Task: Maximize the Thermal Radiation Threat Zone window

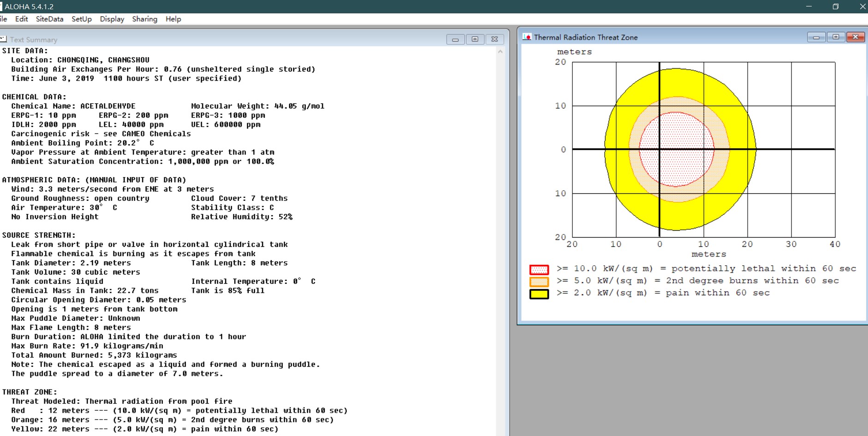Action: coord(836,37)
